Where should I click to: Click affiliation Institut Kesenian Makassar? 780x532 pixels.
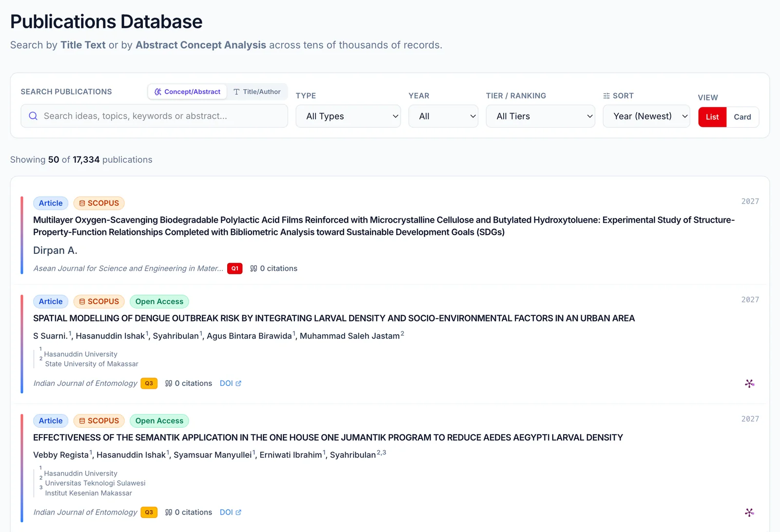[x=88, y=493]
